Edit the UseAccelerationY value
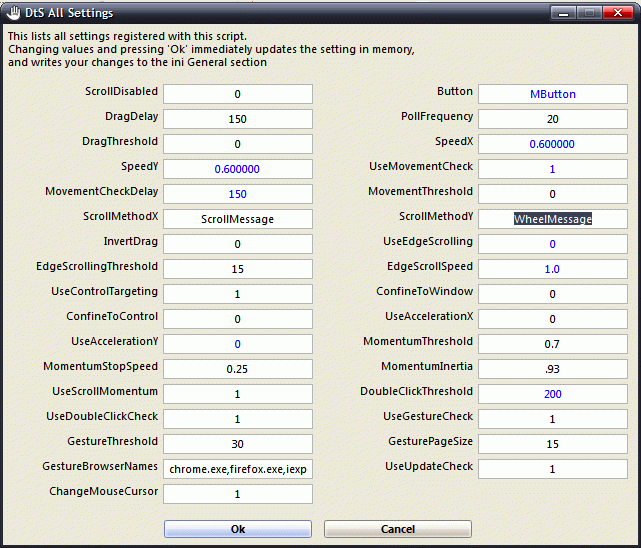 [238, 344]
